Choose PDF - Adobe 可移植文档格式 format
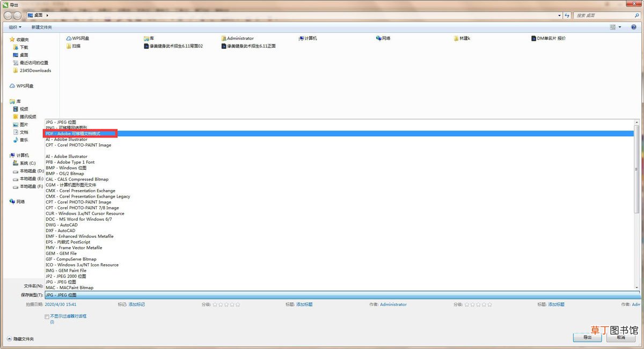The width and height of the screenshot is (644, 349). click(339, 133)
